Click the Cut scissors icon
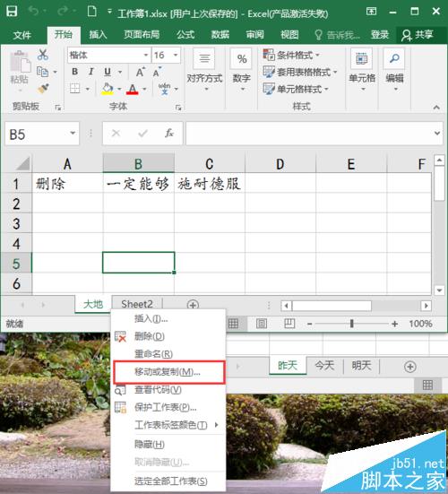The image size is (448, 494). click(42, 55)
